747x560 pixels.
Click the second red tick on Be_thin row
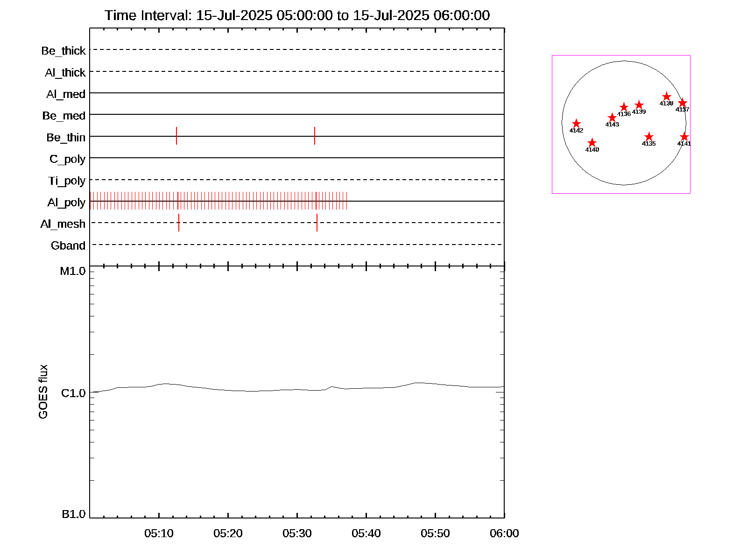click(315, 136)
